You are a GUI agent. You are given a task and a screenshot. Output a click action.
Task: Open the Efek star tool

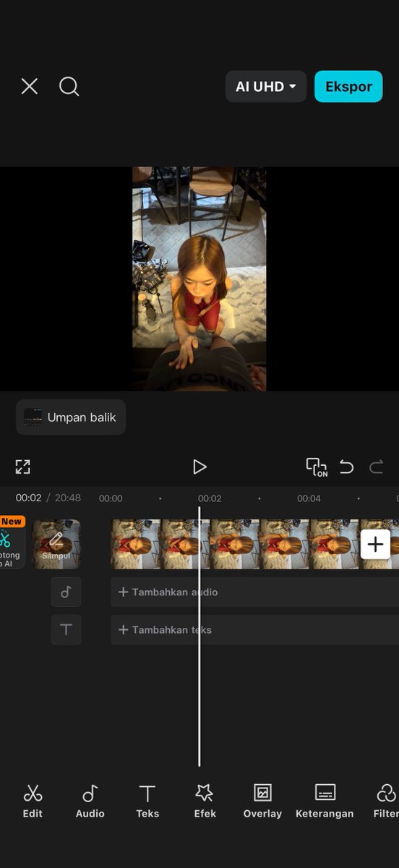pyautogui.click(x=205, y=801)
